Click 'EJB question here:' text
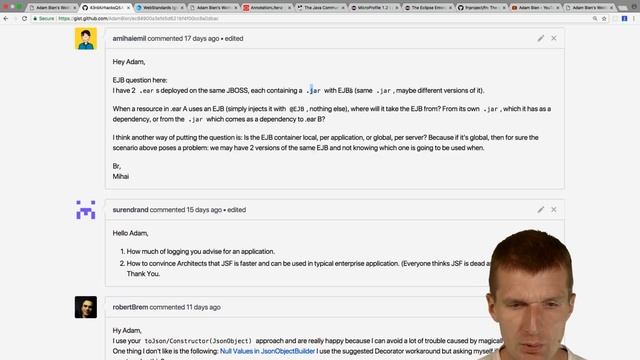Viewport: 640px width, 360px height. coord(140,80)
